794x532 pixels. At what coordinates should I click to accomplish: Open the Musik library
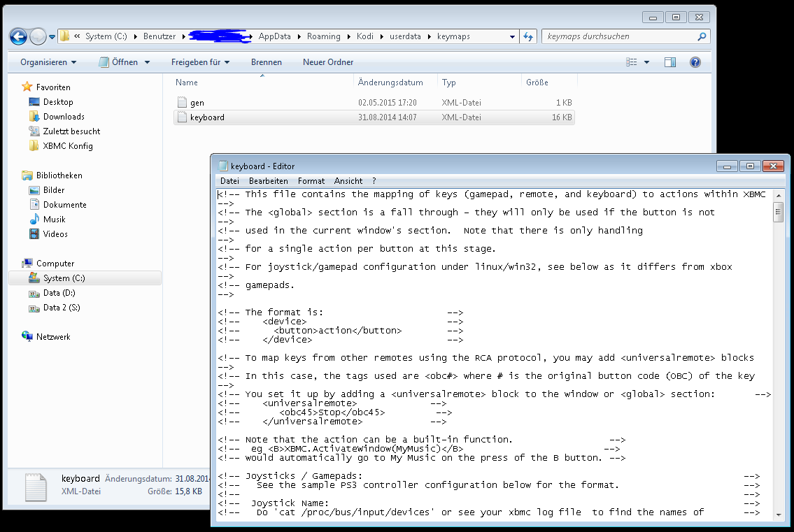(x=54, y=220)
